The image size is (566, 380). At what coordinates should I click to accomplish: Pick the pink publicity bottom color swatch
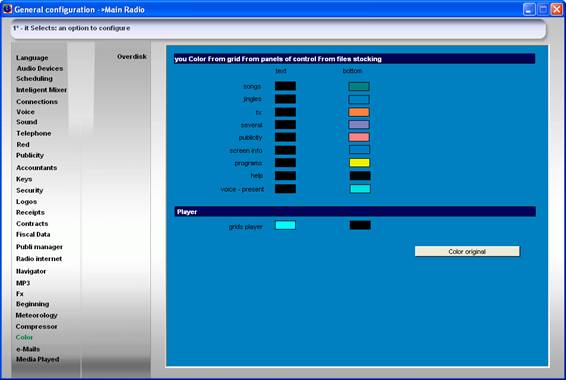359,137
